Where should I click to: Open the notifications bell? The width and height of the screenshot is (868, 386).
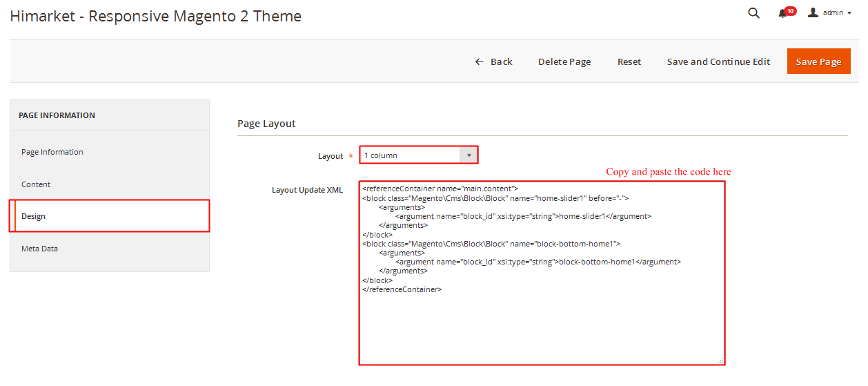click(782, 14)
